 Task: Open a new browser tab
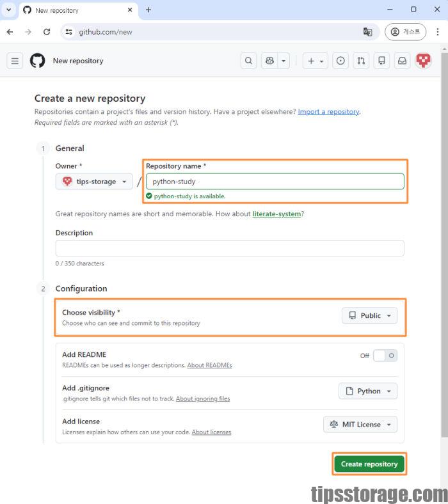click(148, 10)
